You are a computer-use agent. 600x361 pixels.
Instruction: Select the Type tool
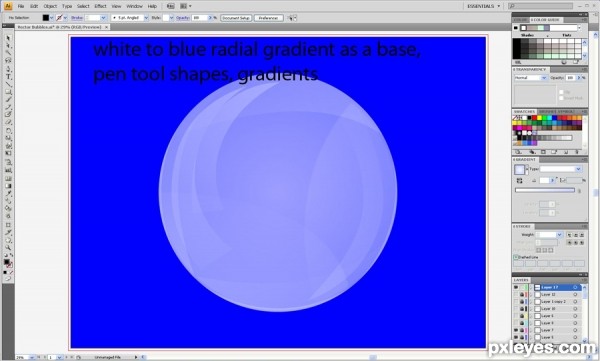[8, 77]
